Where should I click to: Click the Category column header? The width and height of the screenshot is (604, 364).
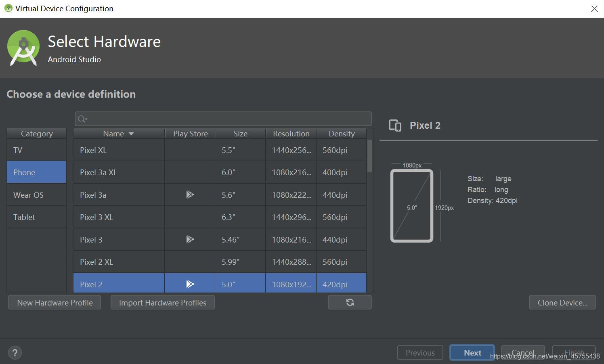(x=37, y=134)
